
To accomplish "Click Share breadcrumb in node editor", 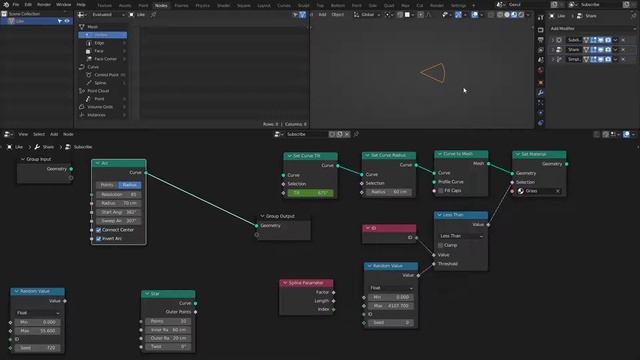I will (x=44, y=147).
